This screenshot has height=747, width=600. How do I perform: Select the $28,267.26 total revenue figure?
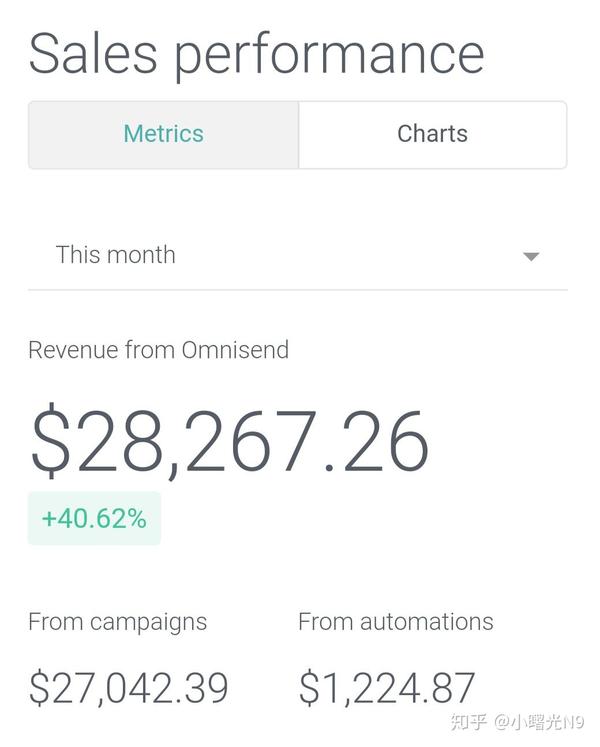[229, 441]
